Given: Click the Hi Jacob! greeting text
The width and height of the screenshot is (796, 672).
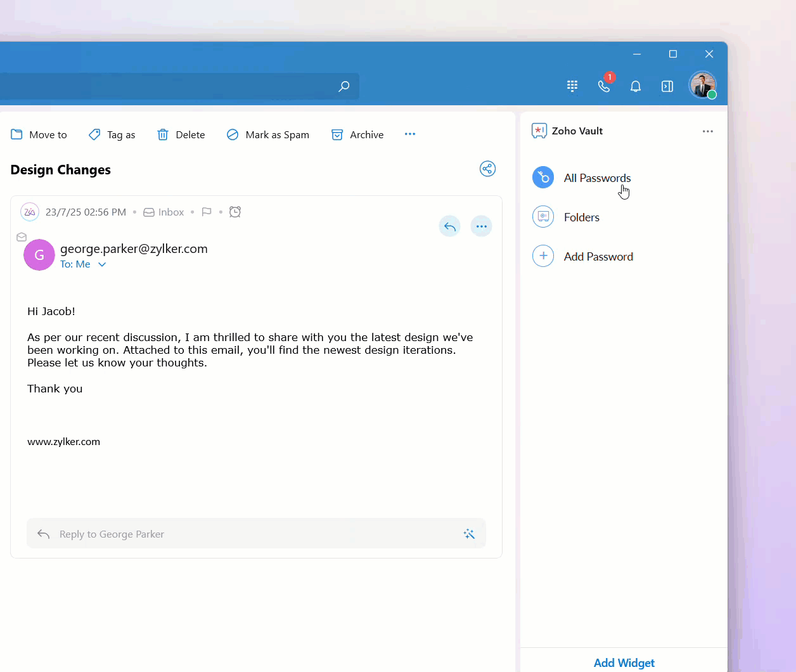Looking at the screenshot, I should click(x=51, y=311).
